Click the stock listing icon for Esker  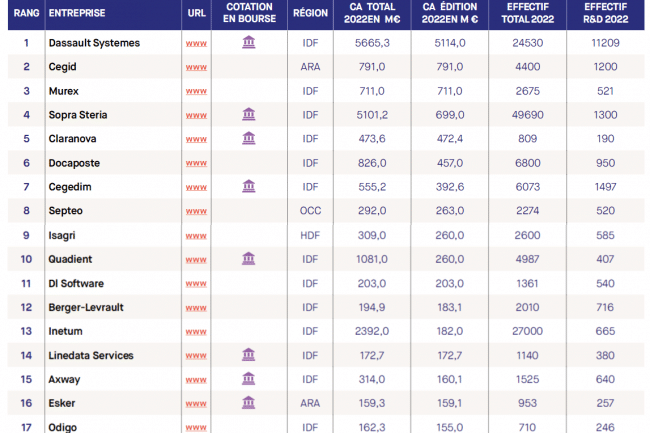[x=249, y=403]
